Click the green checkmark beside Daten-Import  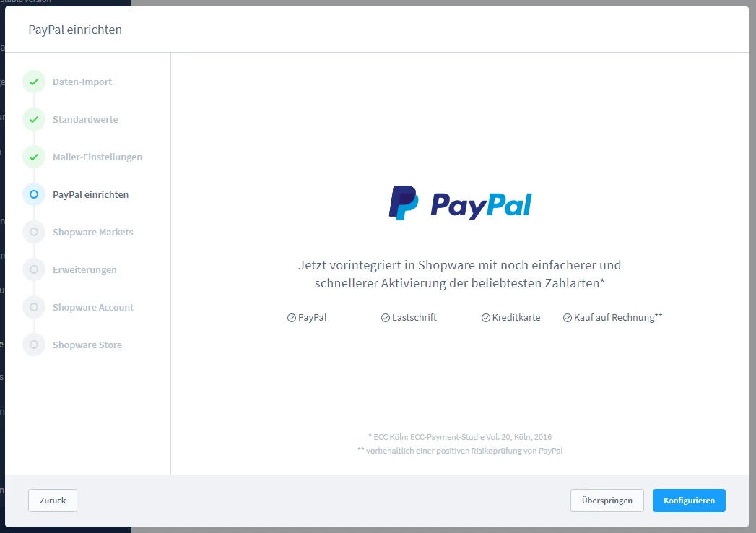[x=34, y=82]
